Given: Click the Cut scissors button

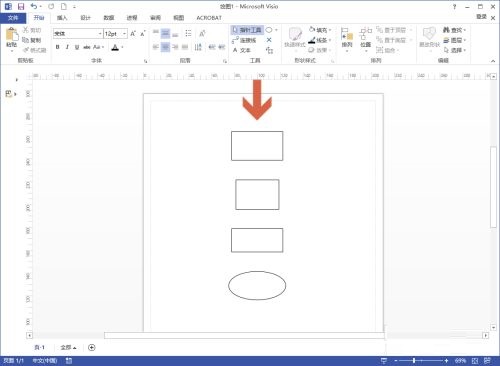Looking at the screenshot, I should point(32,30).
